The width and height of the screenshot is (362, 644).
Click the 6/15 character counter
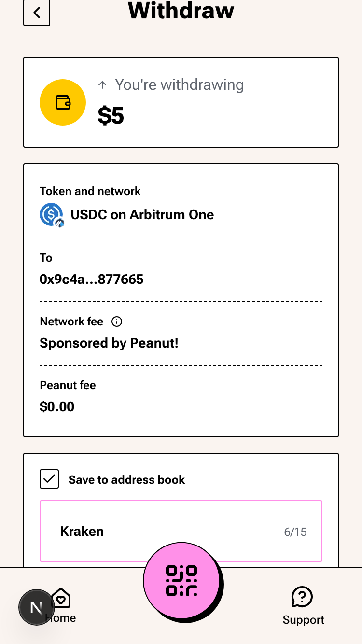295,532
